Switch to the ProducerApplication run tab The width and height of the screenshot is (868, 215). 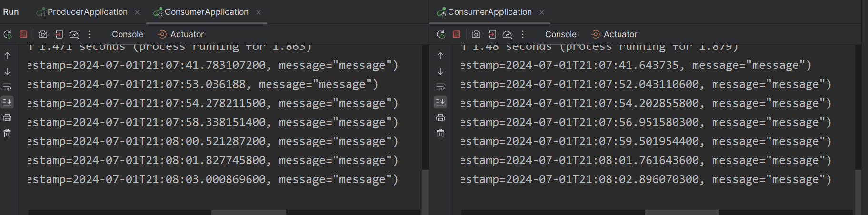(x=87, y=12)
